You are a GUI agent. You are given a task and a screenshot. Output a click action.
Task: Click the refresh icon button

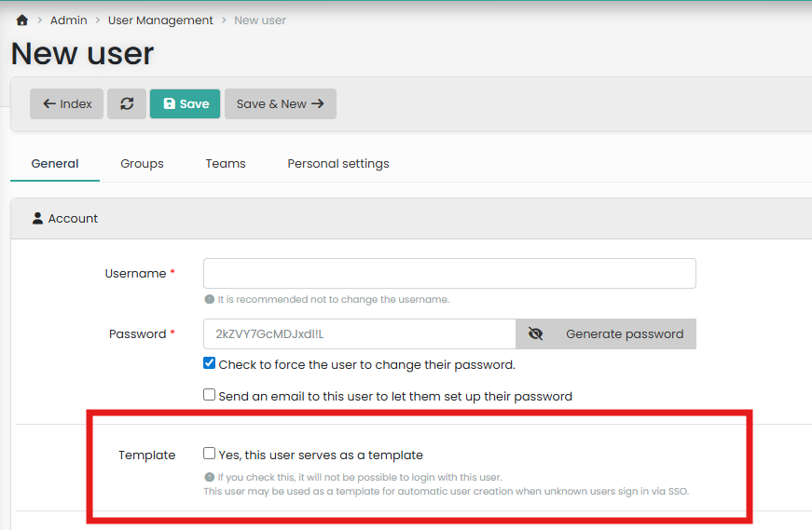coord(127,104)
